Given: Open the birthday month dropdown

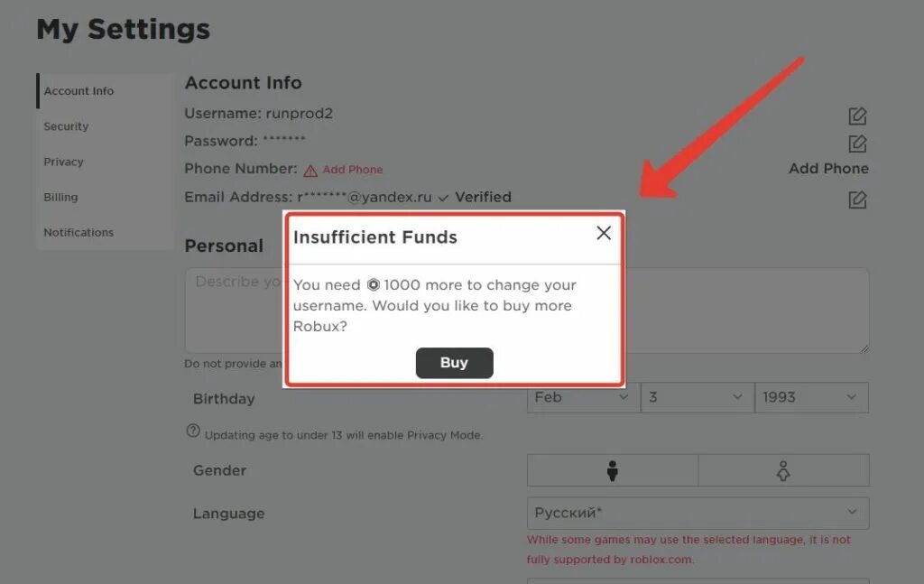Looking at the screenshot, I should (x=582, y=397).
